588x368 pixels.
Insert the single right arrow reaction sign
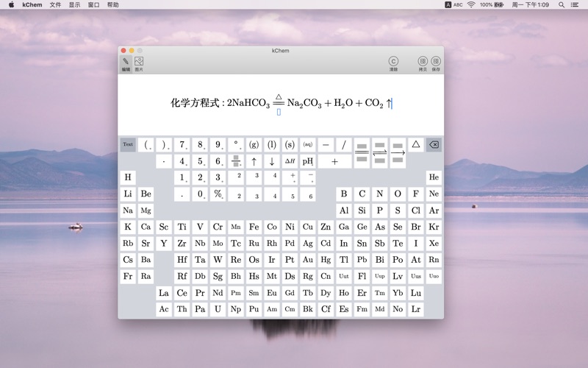pos(398,153)
